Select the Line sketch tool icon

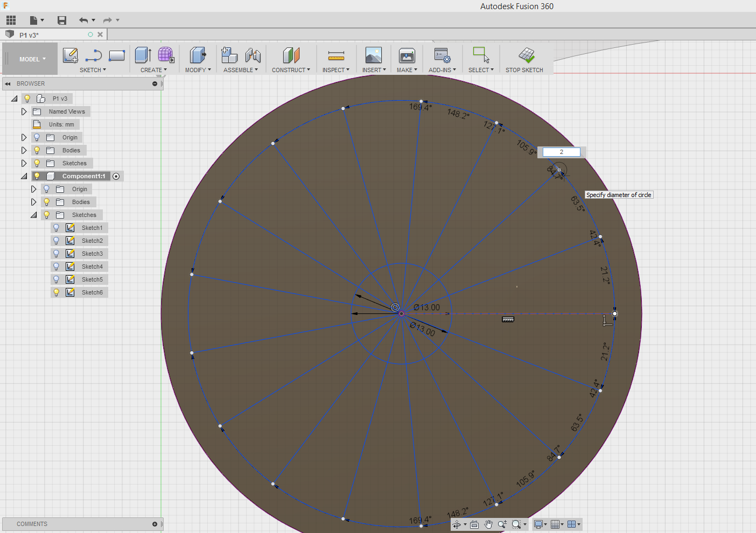94,55
